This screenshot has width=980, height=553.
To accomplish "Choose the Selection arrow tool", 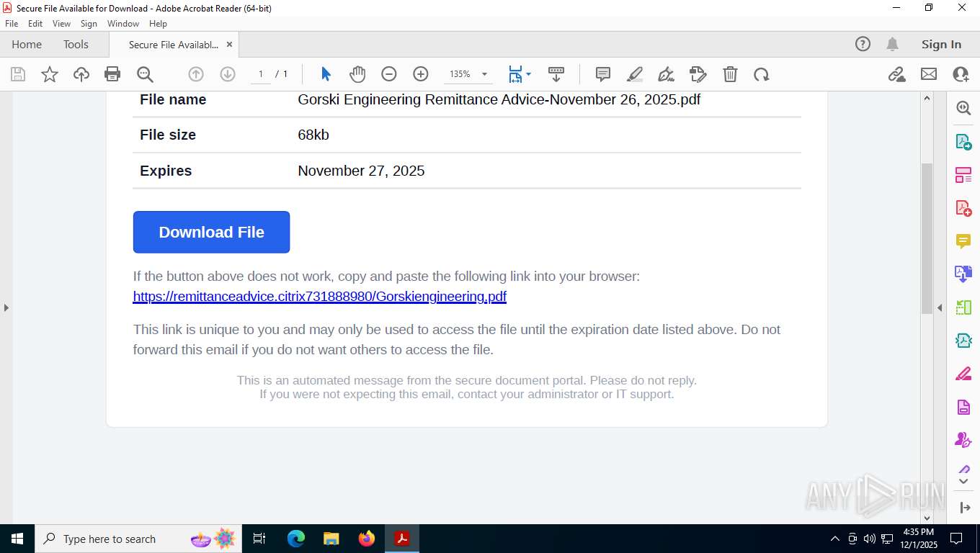I will pos(326,74).
